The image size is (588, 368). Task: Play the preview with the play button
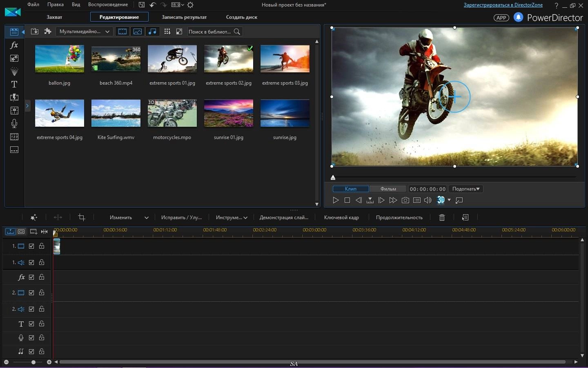pos(336,200)
